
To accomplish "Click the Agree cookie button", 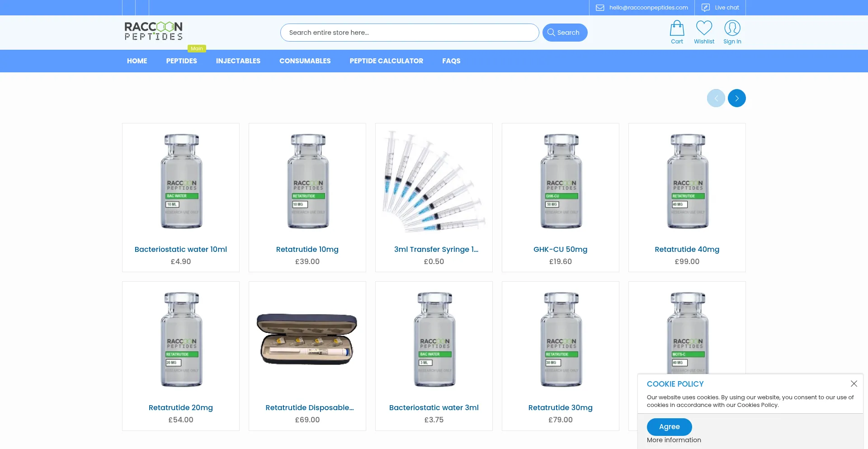I will tap(669, 427).
